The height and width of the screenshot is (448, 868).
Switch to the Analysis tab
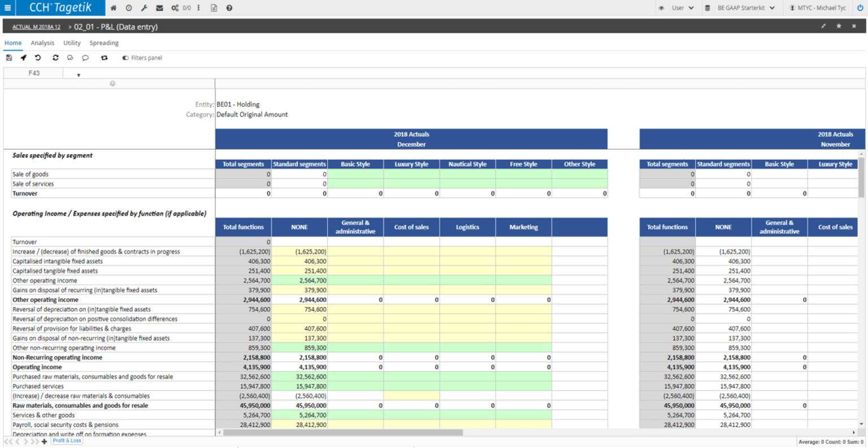click(x=42, y=43)
